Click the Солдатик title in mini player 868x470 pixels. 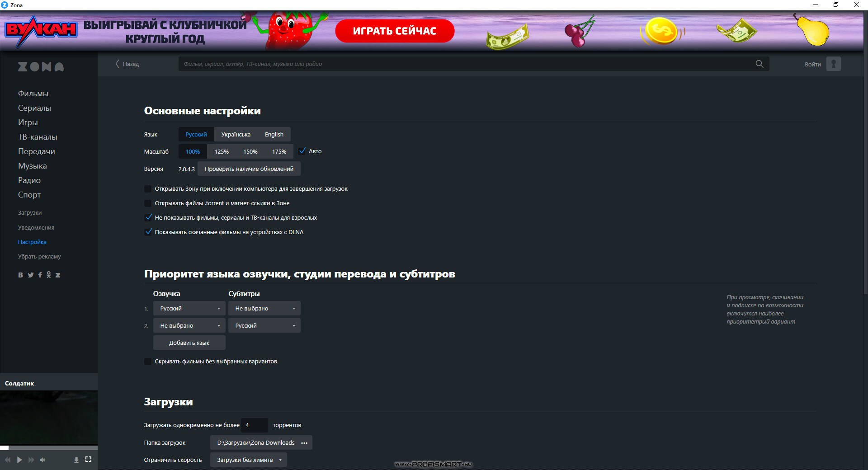(x=19, y=383)
